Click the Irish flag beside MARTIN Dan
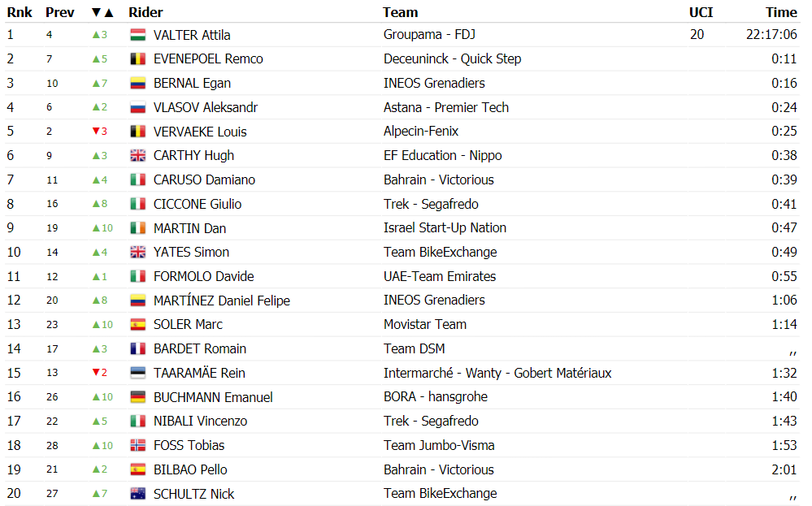This screenshot has height=506, width=812. 137,227
